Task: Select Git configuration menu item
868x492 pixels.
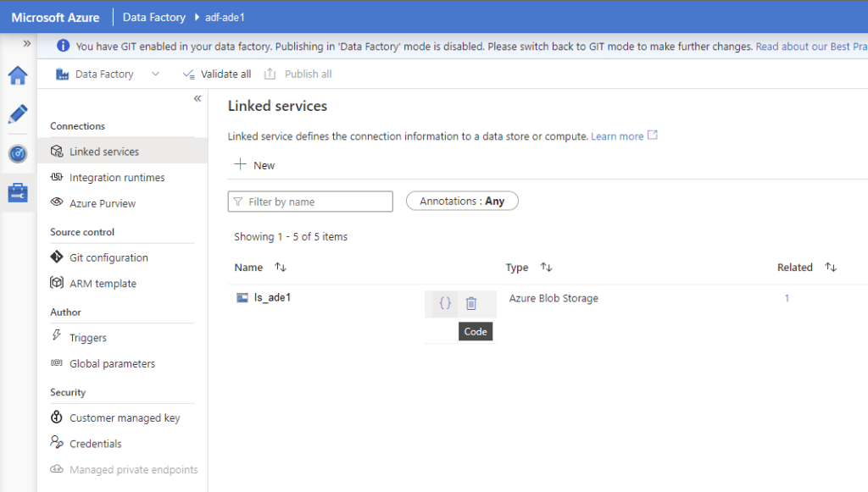Action: tap(108, 257)
